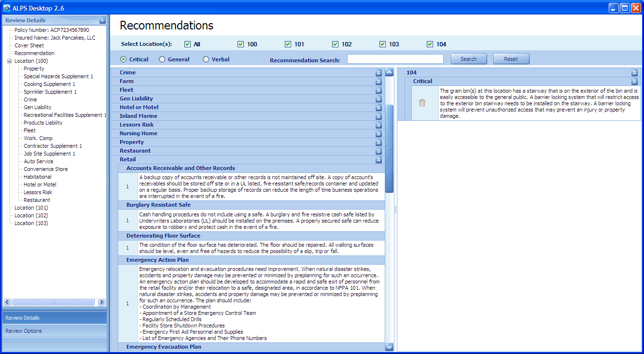Expand the Hotel or Motel category

[378, 107]
